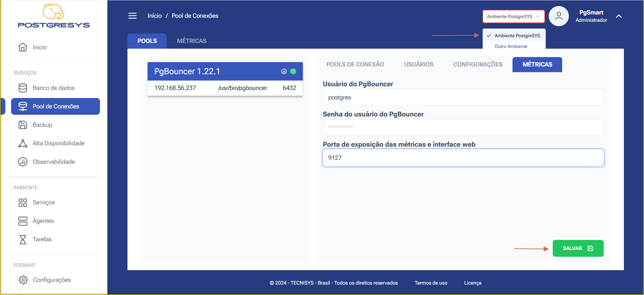
Task: Switch to the POOLS tab
Action: coord(147,41)
